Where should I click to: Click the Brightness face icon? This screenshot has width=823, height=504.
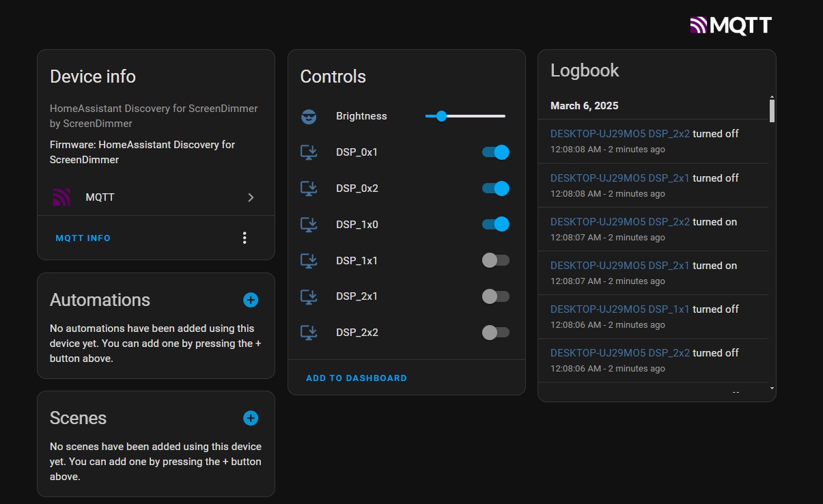pos(308,116)
